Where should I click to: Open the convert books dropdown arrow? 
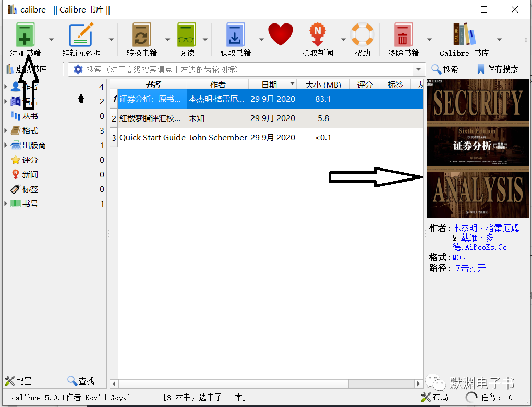167,39
